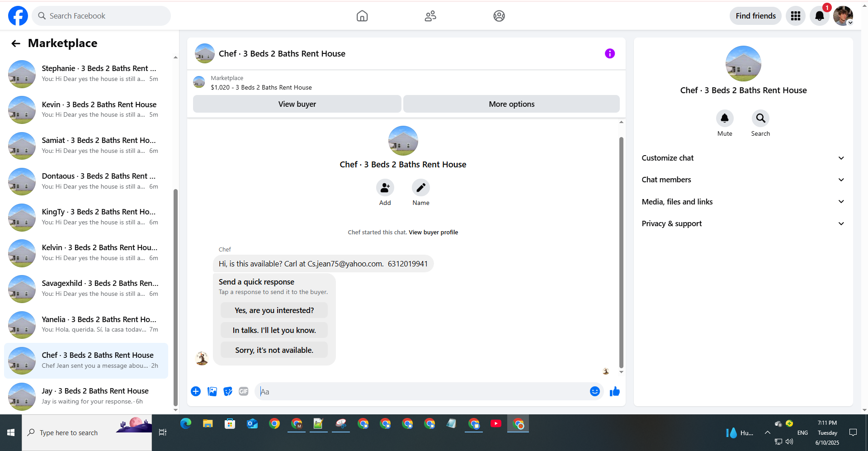Open the account profile picture menu
The width and height of the screenshot is (868, 451).
pyautogui.click(x=843, y=16)
